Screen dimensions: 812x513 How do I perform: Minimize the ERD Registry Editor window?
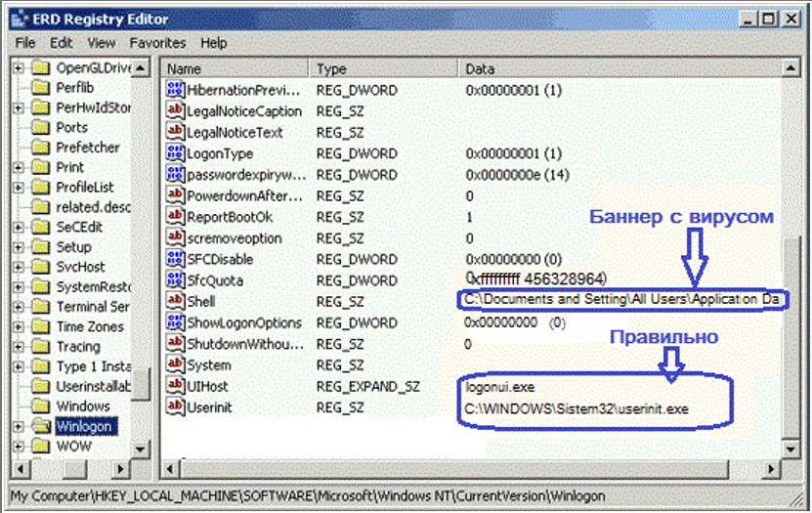tap(748, 20)
